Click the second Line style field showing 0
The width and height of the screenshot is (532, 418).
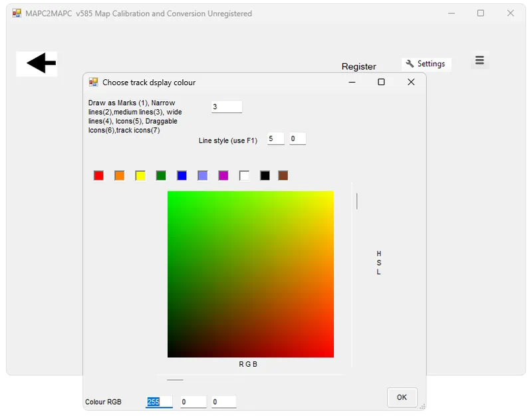click(297, 138)
